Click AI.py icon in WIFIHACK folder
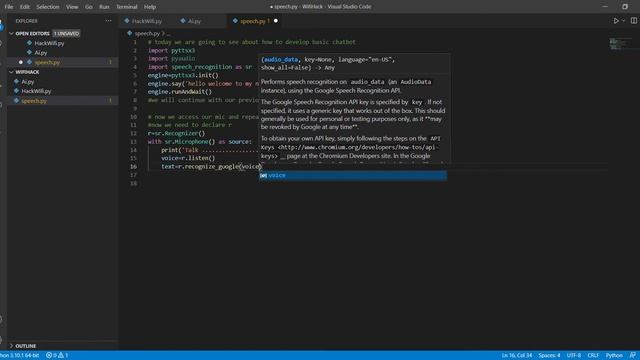Viewport: 640px width, 360px height. click(16, 81)
